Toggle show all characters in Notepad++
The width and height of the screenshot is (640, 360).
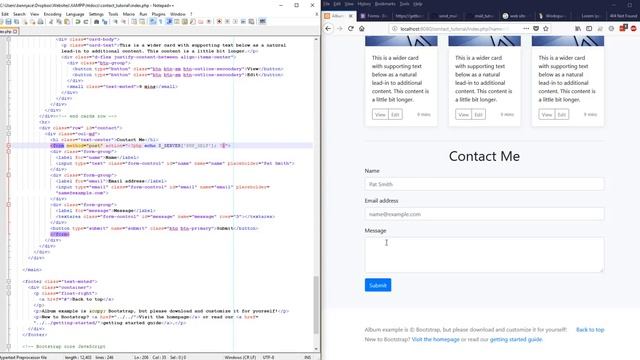click(160, 21)
